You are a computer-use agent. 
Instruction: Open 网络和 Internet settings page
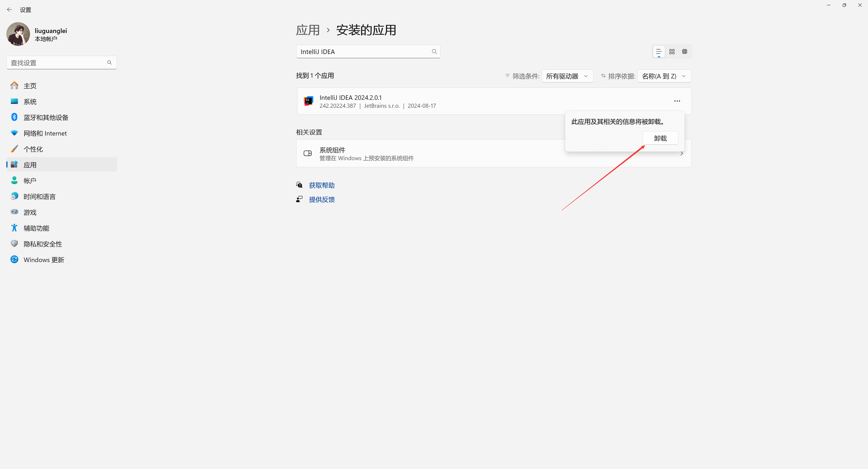45,133
